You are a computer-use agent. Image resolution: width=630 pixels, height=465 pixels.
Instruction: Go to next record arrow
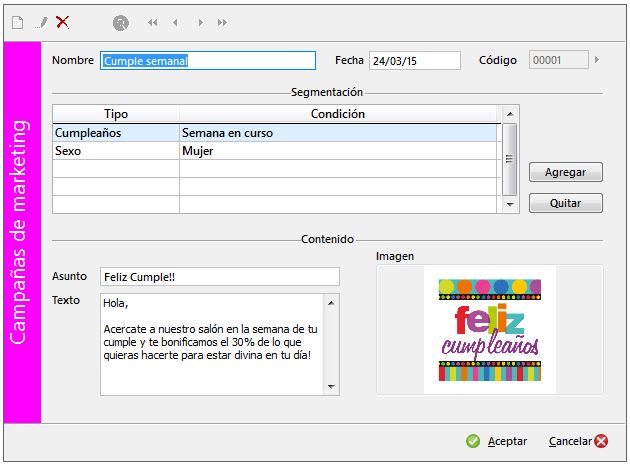click(201, 22)
